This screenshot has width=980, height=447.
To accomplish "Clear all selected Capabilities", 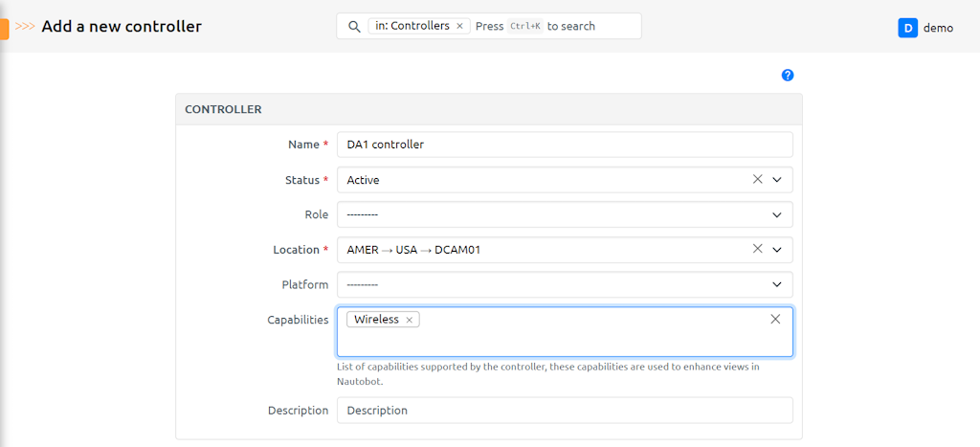I will [775, 319].
